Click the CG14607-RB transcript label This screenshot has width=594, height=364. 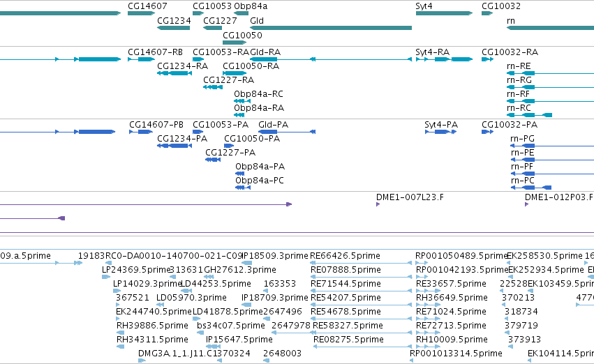click(x=156, y=52)
